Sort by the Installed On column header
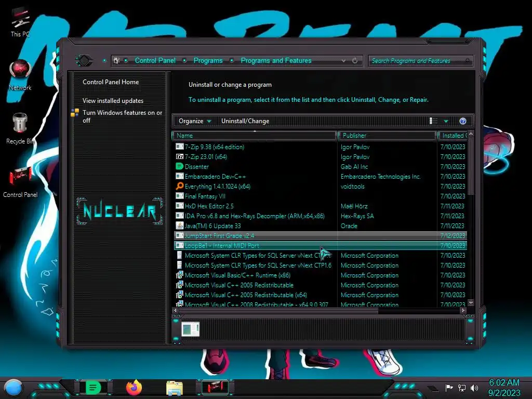 (x=453, y=136)
